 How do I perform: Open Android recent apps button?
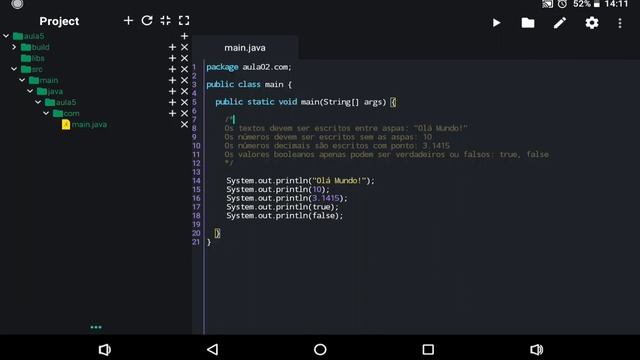click(x=428, y=349)
